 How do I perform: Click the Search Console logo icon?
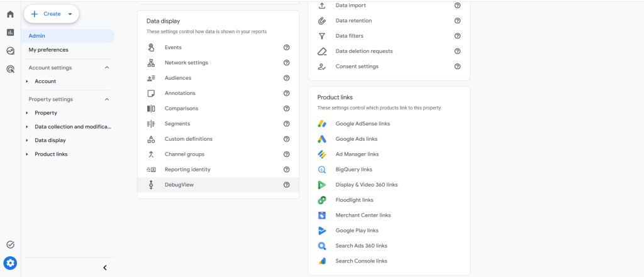(x=322, y=261)
